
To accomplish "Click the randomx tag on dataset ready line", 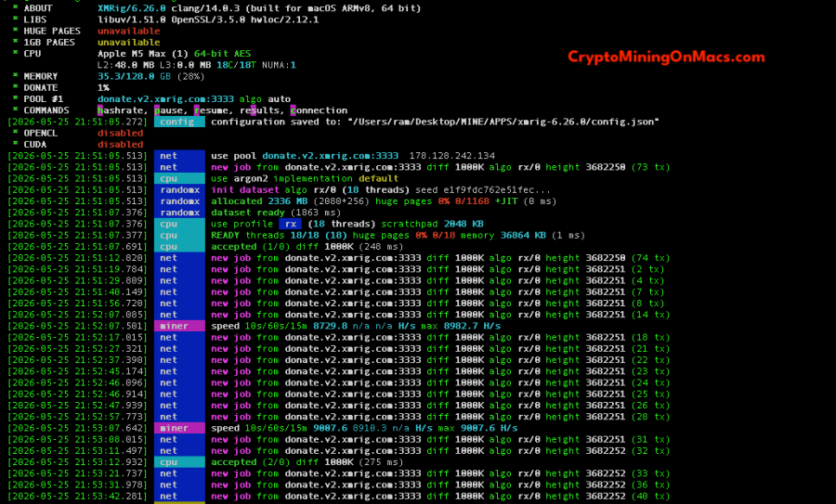I will tap(179, 213).
